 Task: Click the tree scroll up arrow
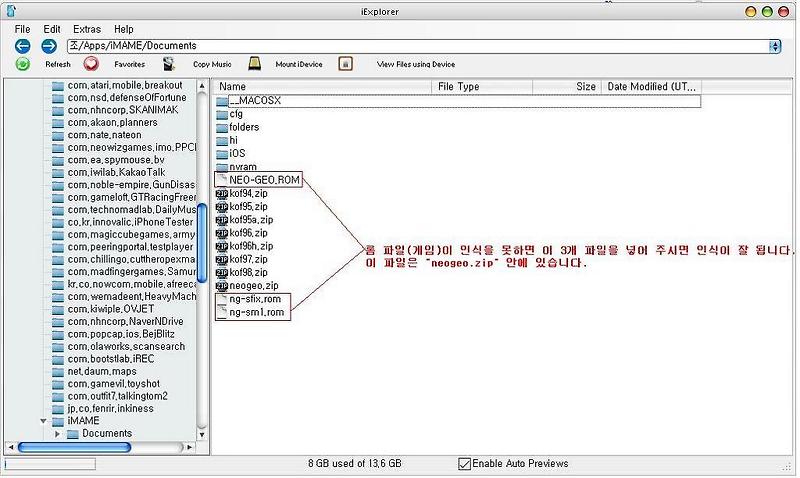[x=202, y=86]
